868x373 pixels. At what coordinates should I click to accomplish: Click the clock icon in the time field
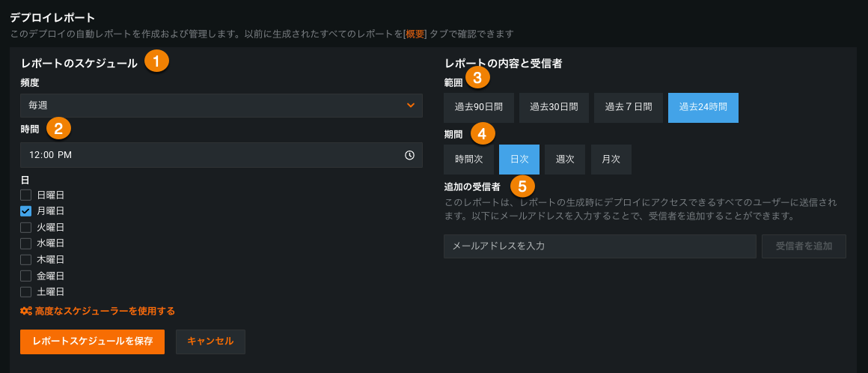(x=409, y=155)
